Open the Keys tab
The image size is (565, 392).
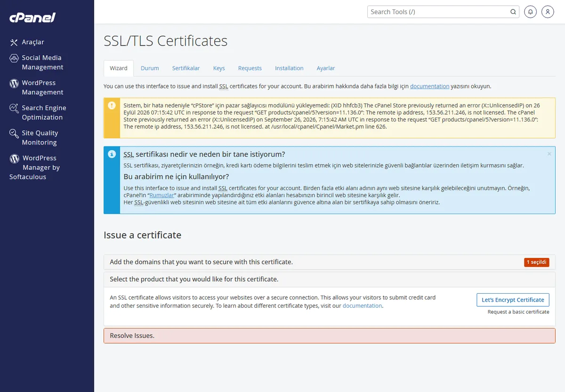tap(219, 68)
